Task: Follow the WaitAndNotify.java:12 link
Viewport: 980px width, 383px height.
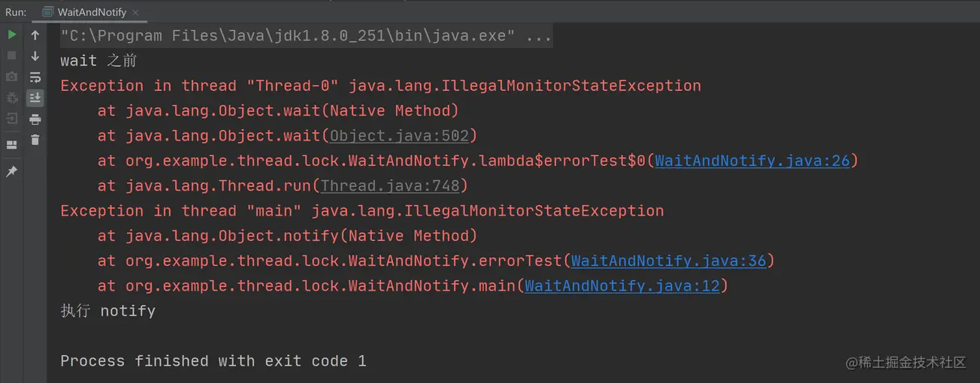Action: point(622,286)
